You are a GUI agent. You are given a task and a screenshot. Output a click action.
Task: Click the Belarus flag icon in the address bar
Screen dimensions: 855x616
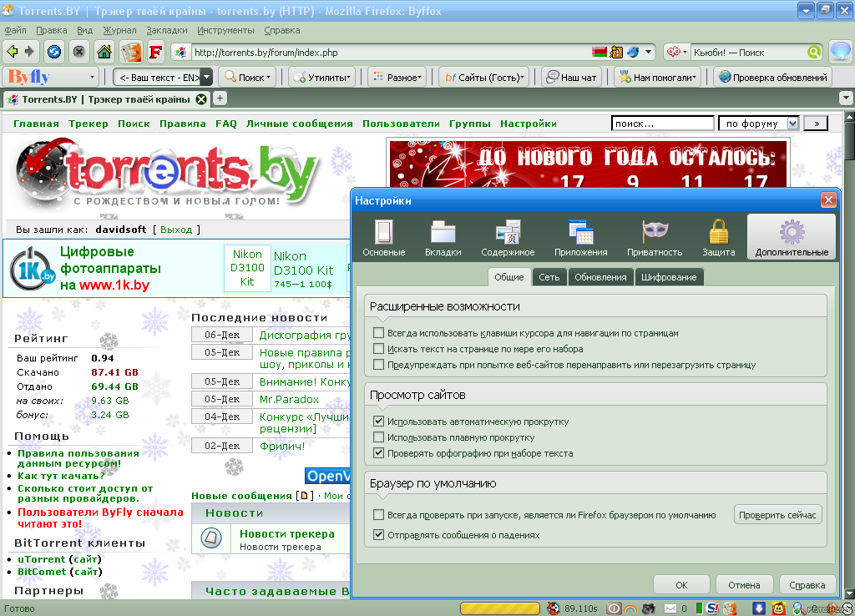[x=600, y=52]
